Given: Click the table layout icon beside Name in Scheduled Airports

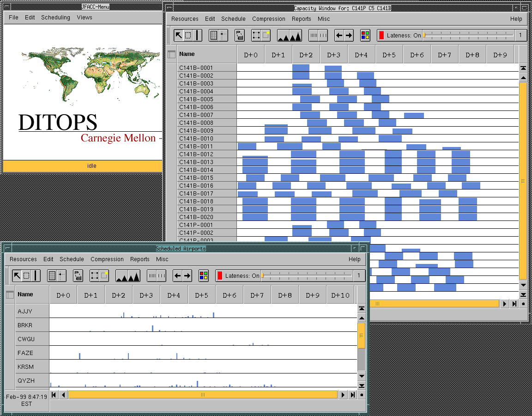Looking at the screenshot, I should (10, 294).
